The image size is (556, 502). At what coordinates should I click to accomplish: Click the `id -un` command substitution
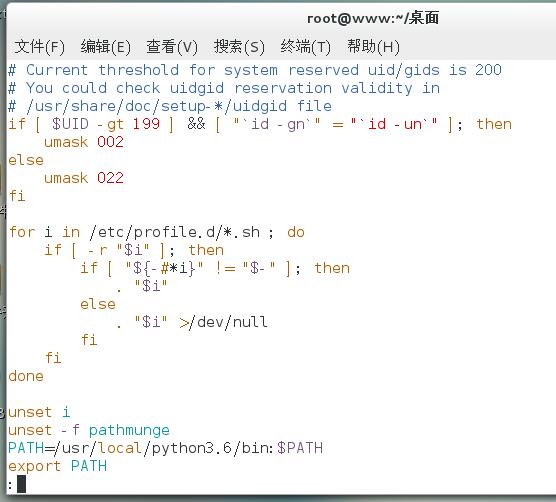click(x=394, y=124)
